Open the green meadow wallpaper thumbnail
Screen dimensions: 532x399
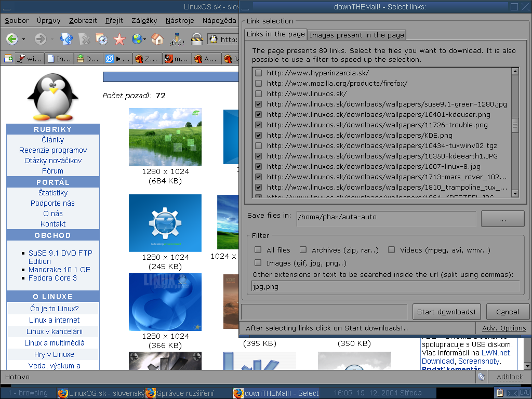pos(165,137)
